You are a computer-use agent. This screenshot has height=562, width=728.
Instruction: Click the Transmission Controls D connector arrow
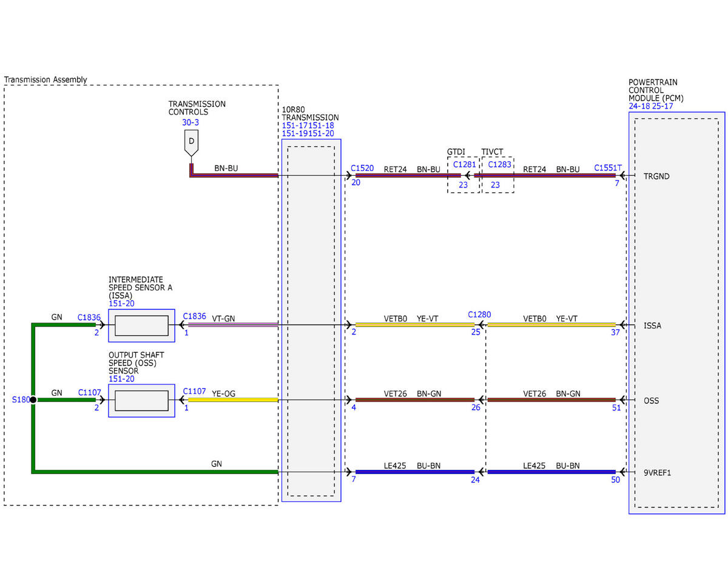[x=191, y=143]
